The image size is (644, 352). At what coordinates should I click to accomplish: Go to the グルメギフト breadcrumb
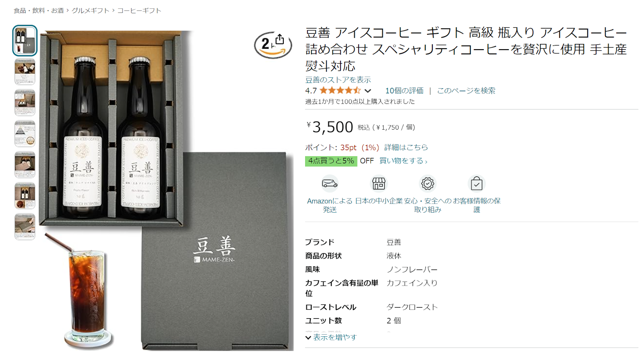[91, 10]
